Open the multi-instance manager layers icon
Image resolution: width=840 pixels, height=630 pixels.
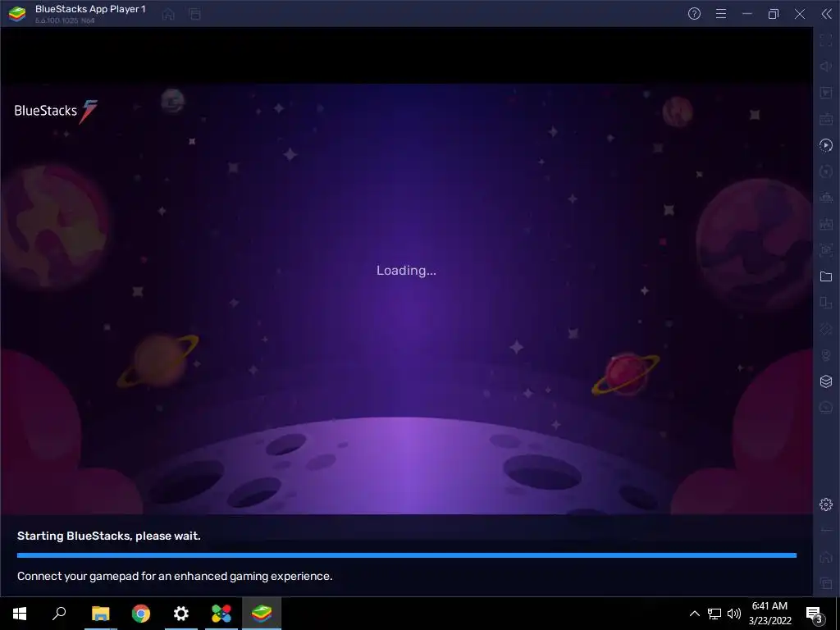[x=826, y=381]
